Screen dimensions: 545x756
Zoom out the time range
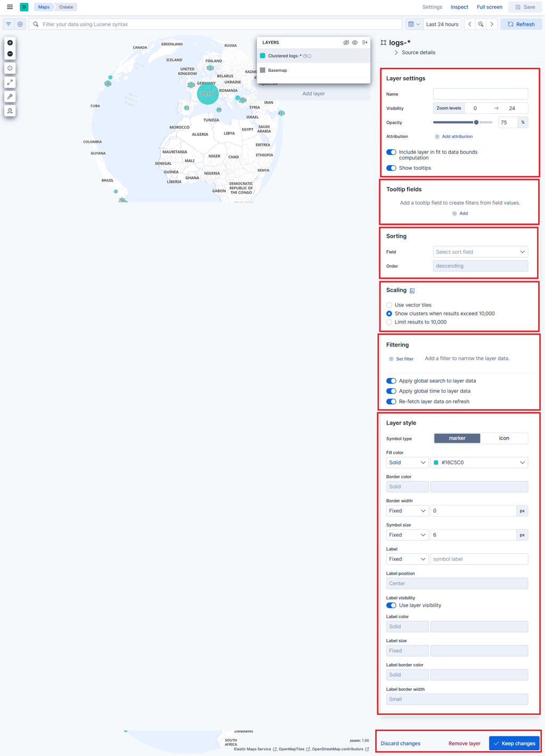tap(481, 24)
